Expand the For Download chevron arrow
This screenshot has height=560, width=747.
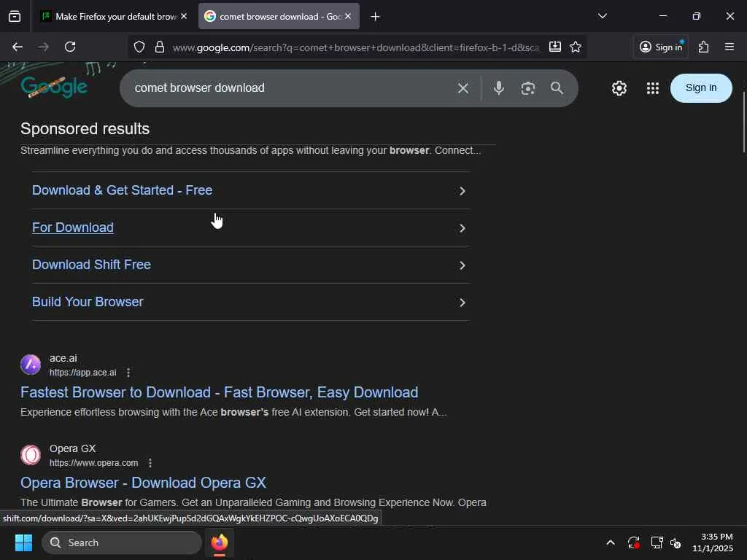tap(462, 228)
